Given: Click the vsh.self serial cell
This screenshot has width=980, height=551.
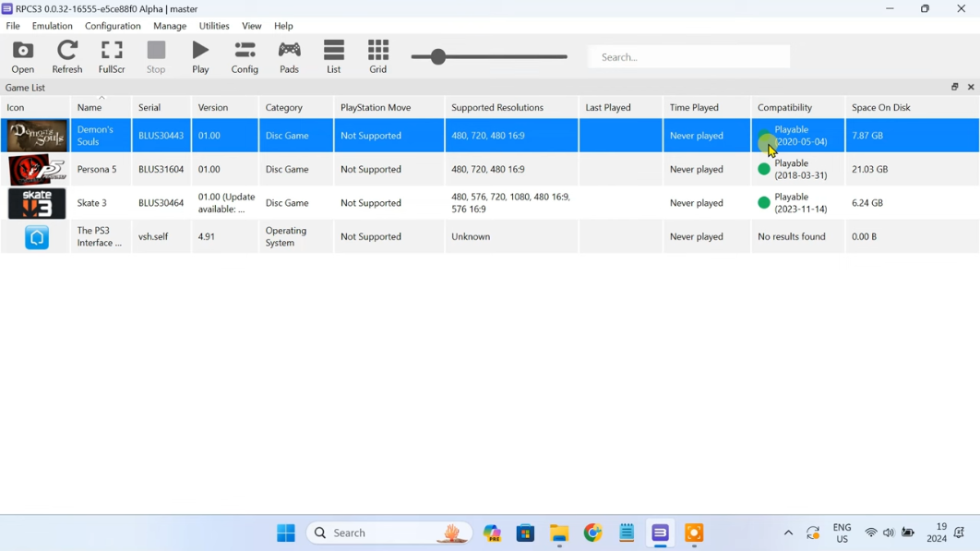Looking at the screenshot, I should (161, 237).
